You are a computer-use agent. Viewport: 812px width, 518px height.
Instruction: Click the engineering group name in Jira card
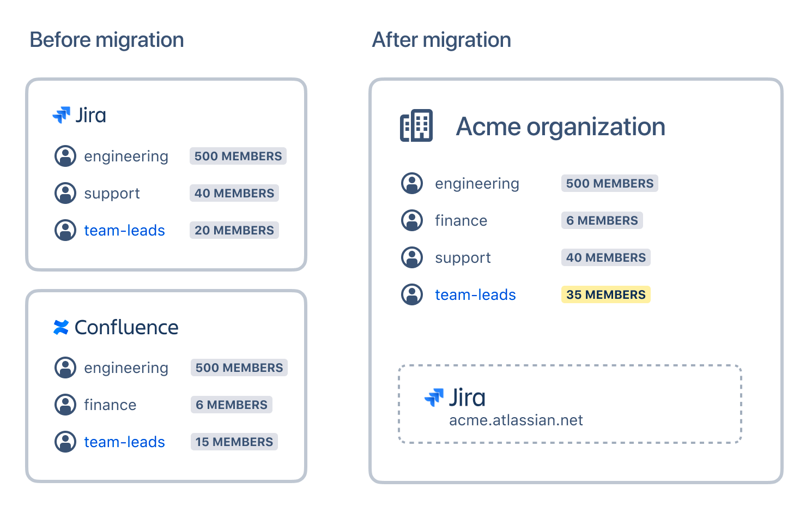click(x=126, y=156)
